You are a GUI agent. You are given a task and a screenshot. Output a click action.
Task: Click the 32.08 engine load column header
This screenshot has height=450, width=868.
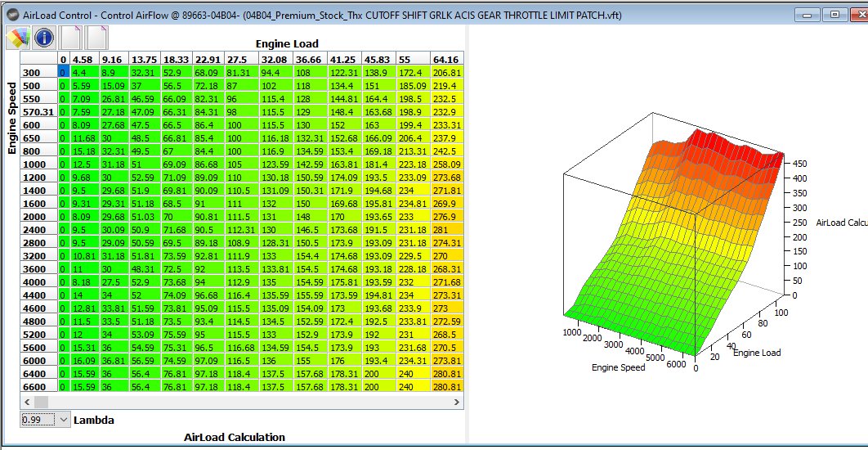(x=275, y=59)
